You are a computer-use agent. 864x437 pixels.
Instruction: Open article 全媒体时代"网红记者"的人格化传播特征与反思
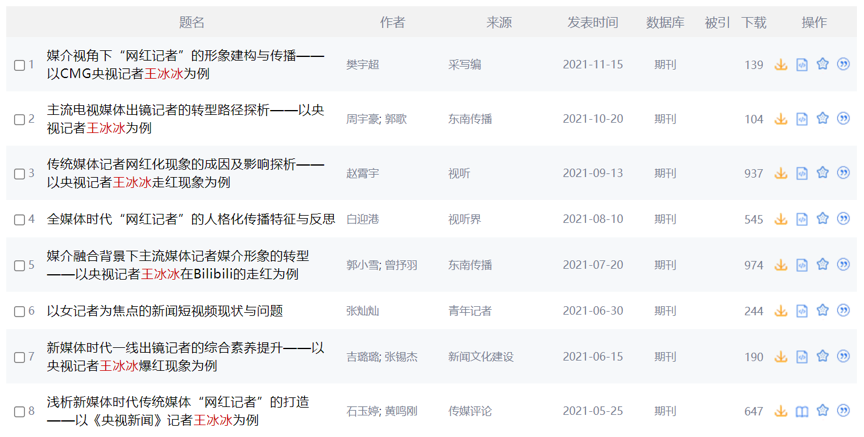click(x=191, y=219)
